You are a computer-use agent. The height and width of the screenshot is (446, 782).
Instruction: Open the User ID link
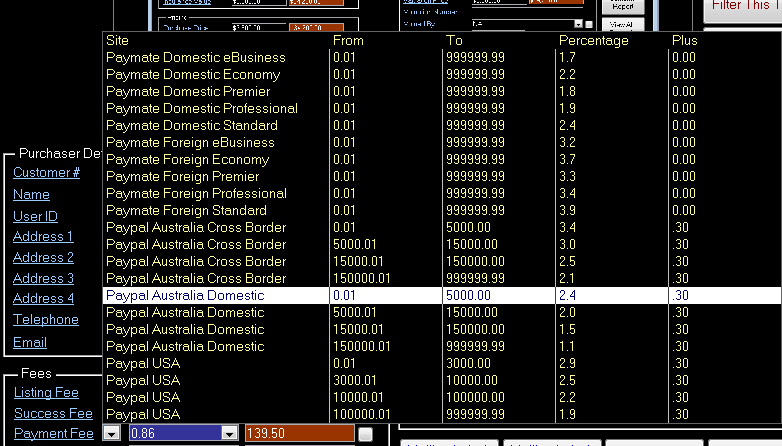[x=35, y=217]
